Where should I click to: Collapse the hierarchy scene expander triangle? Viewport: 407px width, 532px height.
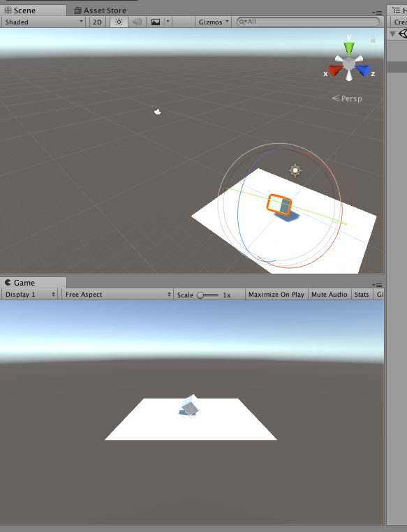pyautogui.click(x=393, y=34)
